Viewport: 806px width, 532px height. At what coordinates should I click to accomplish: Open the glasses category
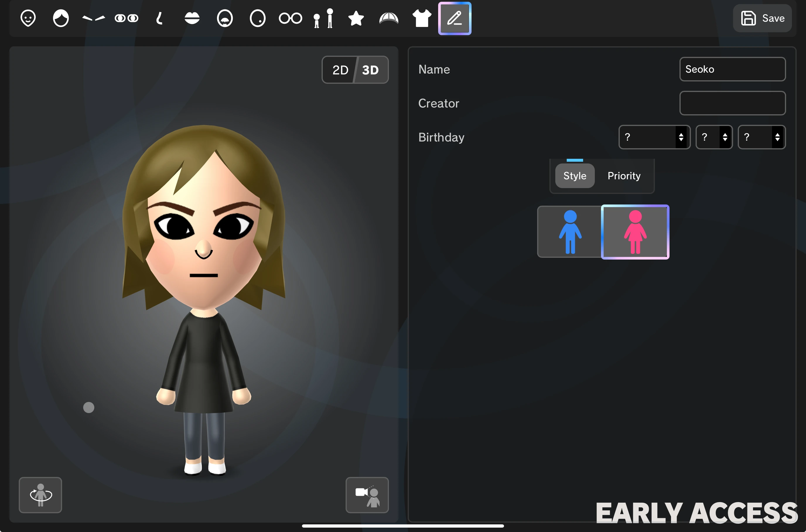[x=290, y=18]
